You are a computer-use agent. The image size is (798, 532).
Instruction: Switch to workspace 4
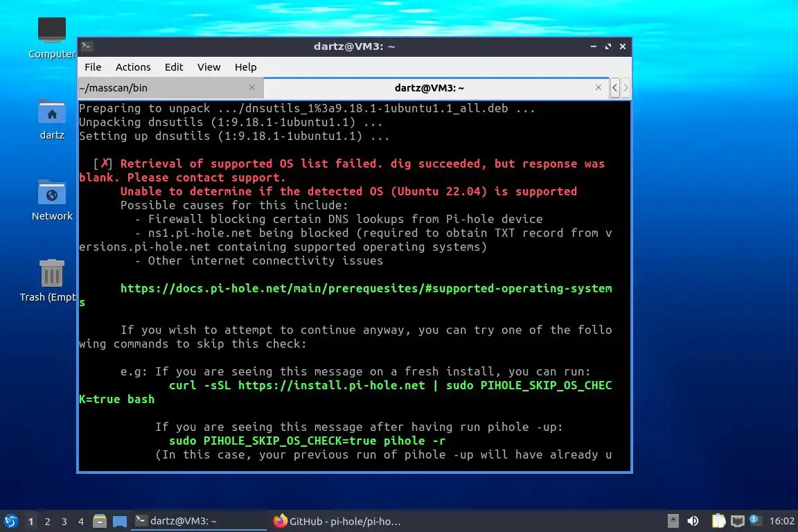pos(81,522)
